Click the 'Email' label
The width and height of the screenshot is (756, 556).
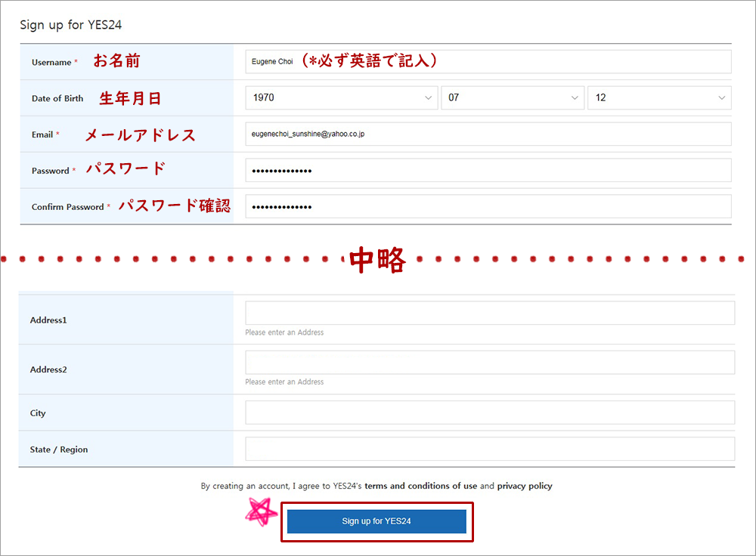pos(42,134)
